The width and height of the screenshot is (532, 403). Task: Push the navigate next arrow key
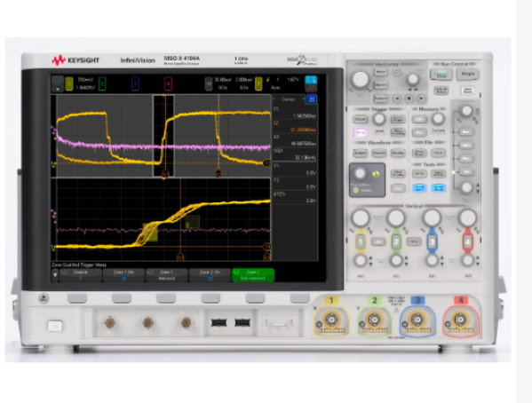(x=421, y=99)
